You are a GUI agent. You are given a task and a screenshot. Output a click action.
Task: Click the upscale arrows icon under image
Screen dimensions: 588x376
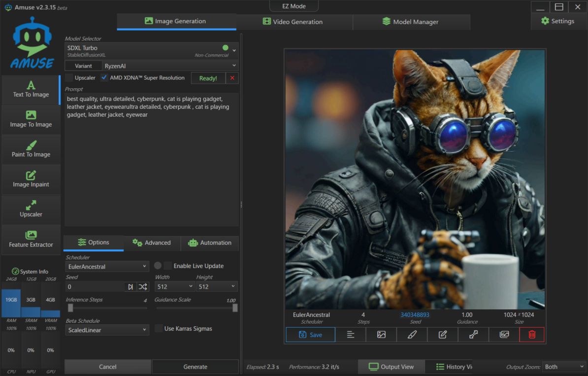(x=473, y=335)
